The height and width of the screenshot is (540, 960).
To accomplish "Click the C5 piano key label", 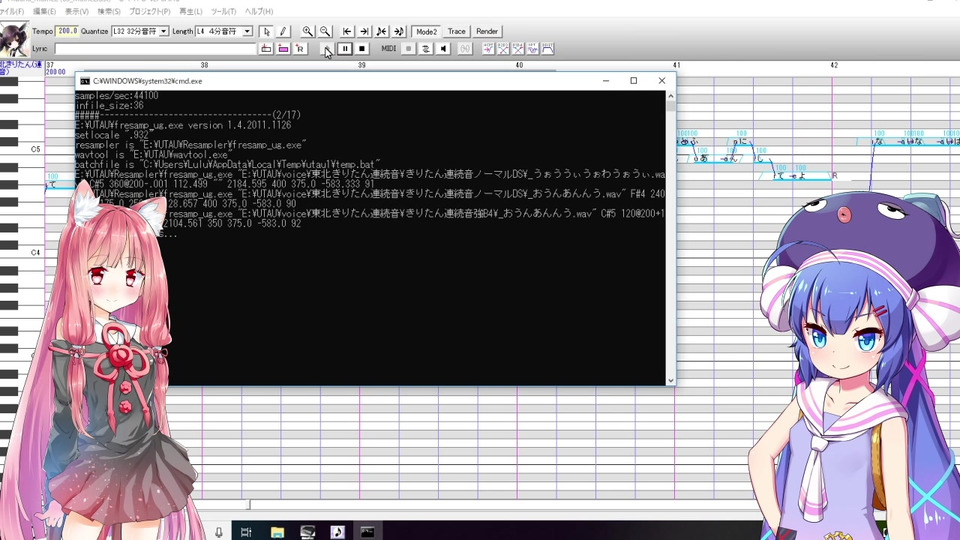I will coord(36,149).
